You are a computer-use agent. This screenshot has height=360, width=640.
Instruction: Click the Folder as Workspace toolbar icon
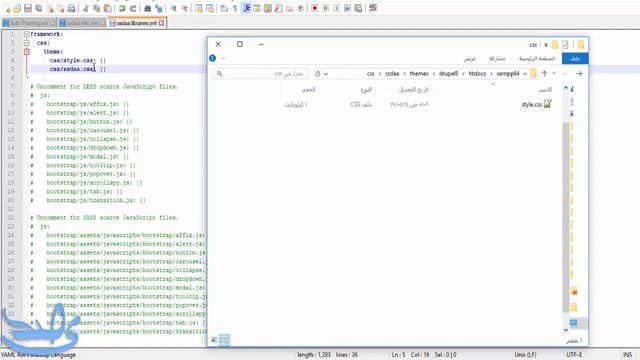(x=289, y=9)
